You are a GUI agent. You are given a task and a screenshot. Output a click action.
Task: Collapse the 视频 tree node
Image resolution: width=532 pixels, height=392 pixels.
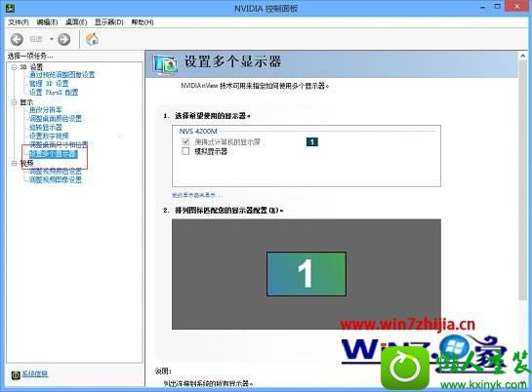(14, 164)
